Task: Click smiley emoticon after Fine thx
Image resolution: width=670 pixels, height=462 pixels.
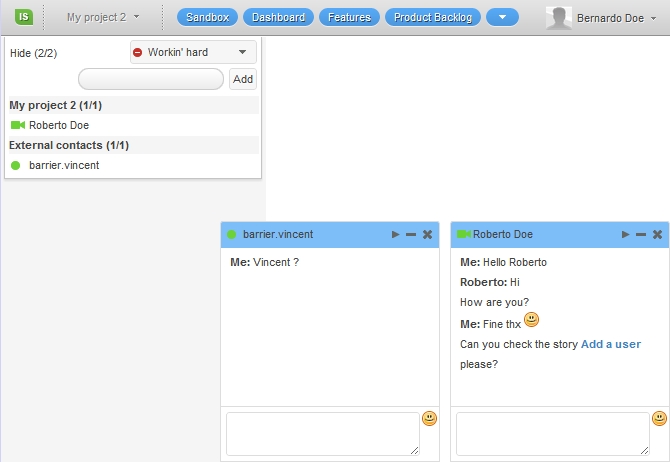Action: pyautogui.click(x=531, y=320)
